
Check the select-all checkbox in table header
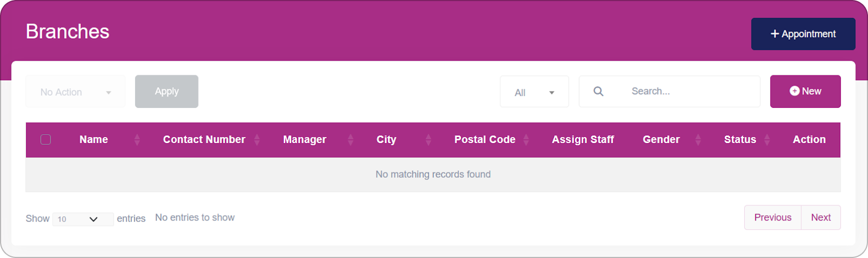tap(46, 140)
